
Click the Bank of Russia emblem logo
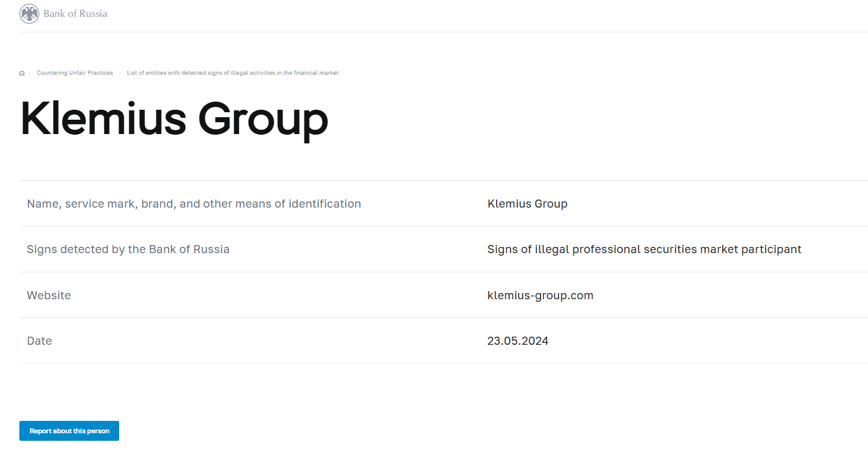point(29,14)
